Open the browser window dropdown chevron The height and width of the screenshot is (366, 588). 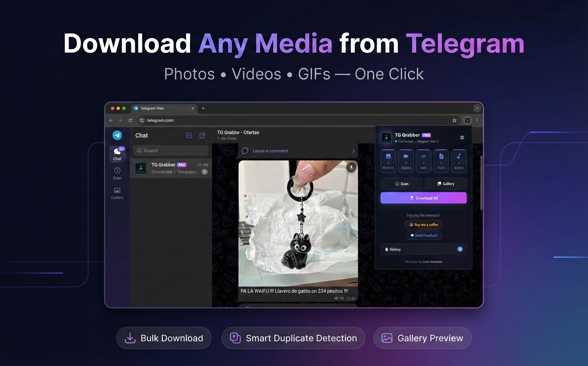[477, 108]
